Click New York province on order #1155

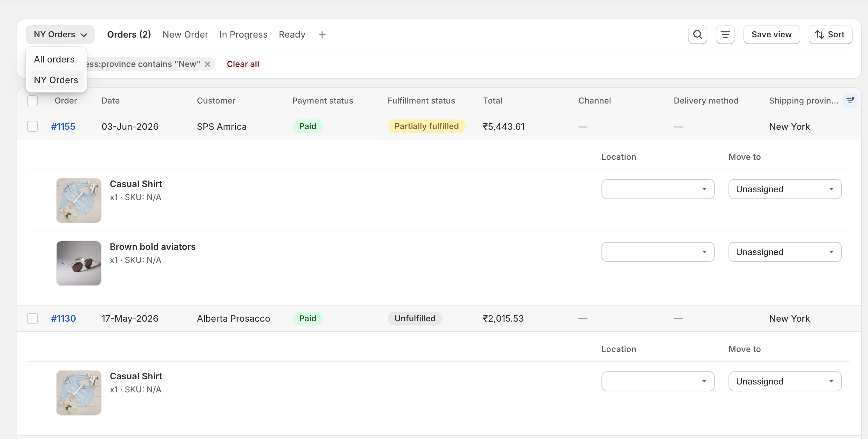(x=789, y=127)
